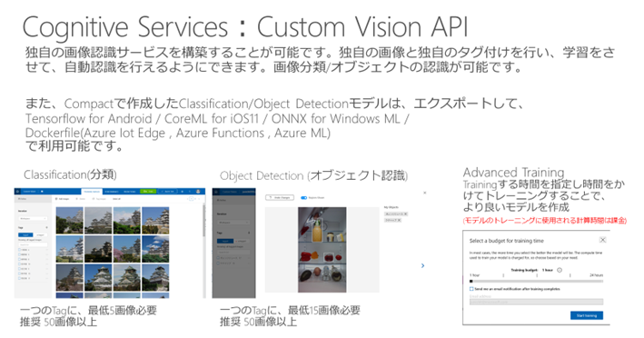Click Delete in the Classification image toolbar
644x338 pixels.
[x=81, y=199]
